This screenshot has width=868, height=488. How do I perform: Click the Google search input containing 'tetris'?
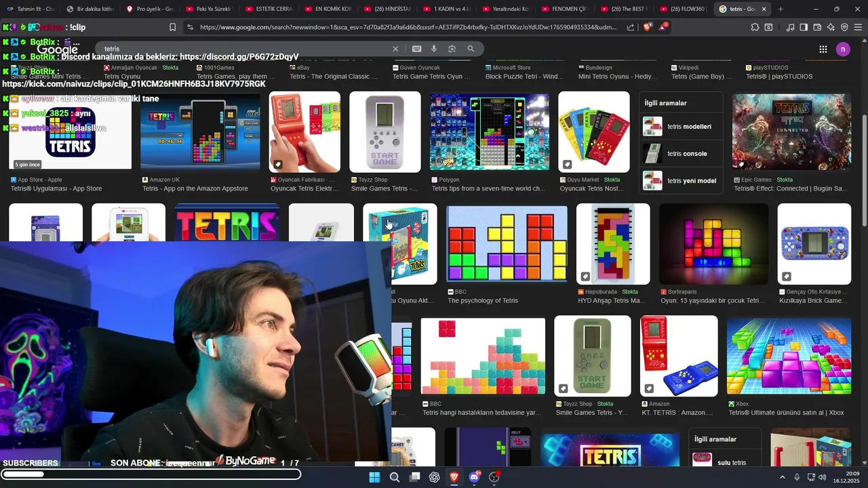[244, 49]
